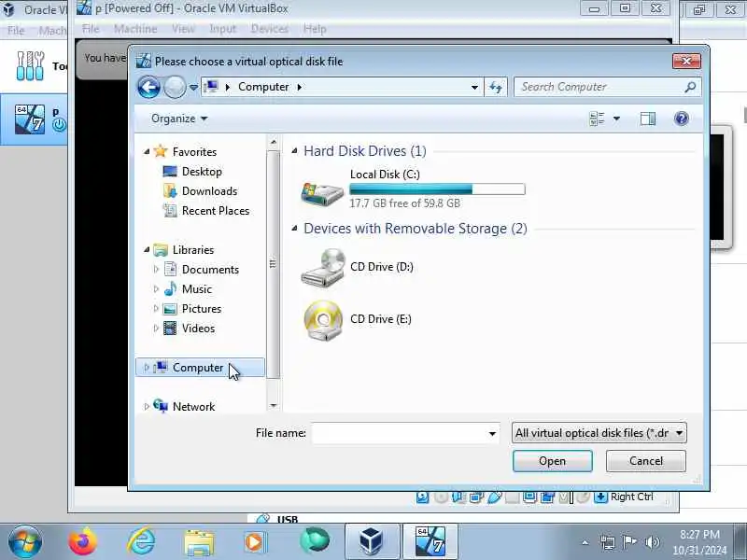The height and width of the screenshot is (560, 747).
Task: Open the view options dropdown arrow
Action: click(x=616, y=119)
